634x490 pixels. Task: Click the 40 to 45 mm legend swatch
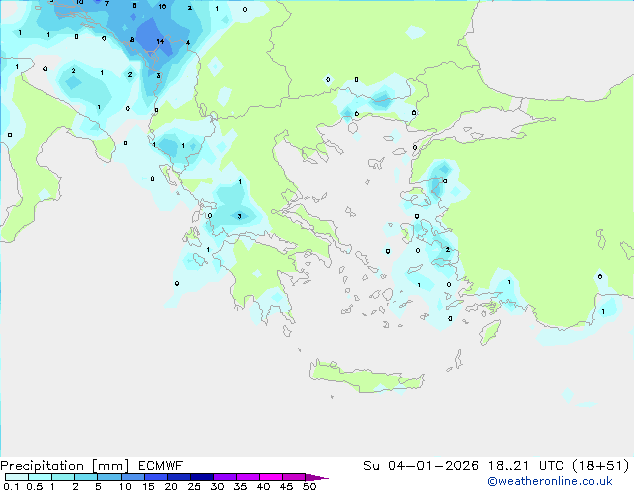[271, 477]
